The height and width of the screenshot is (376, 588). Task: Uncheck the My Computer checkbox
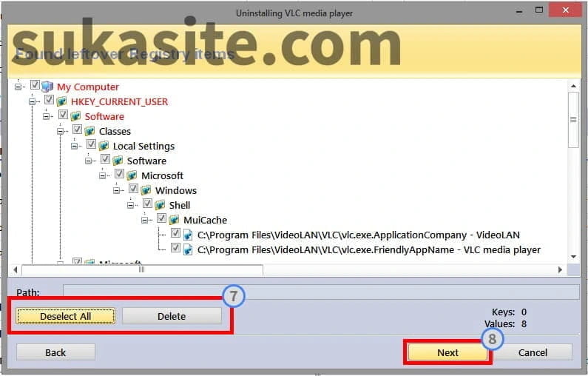pos(35,85)
